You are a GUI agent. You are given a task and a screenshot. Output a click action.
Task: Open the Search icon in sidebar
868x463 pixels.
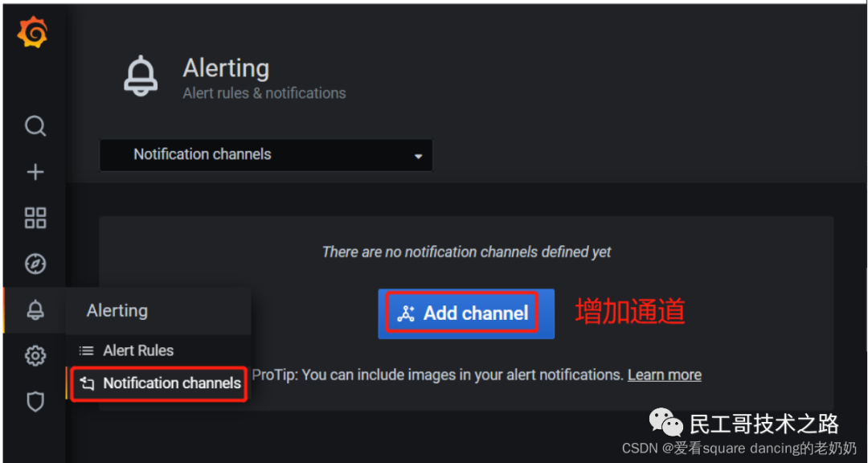point(35,126)
